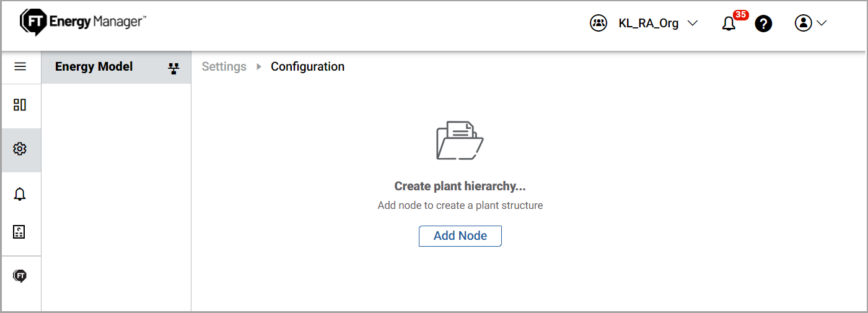Click the chevron beside user avatar
The height and width of the screenshot is (313, 868).
pos(822,24)
